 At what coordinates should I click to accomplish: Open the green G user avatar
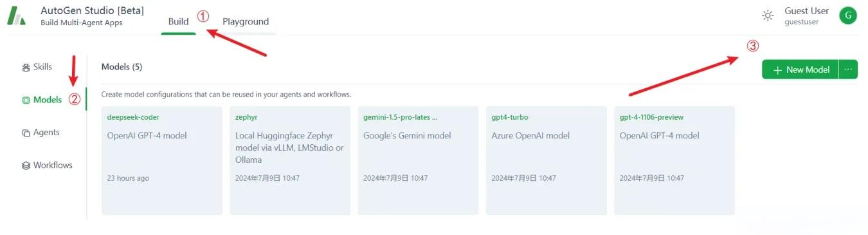coord(848,15)
